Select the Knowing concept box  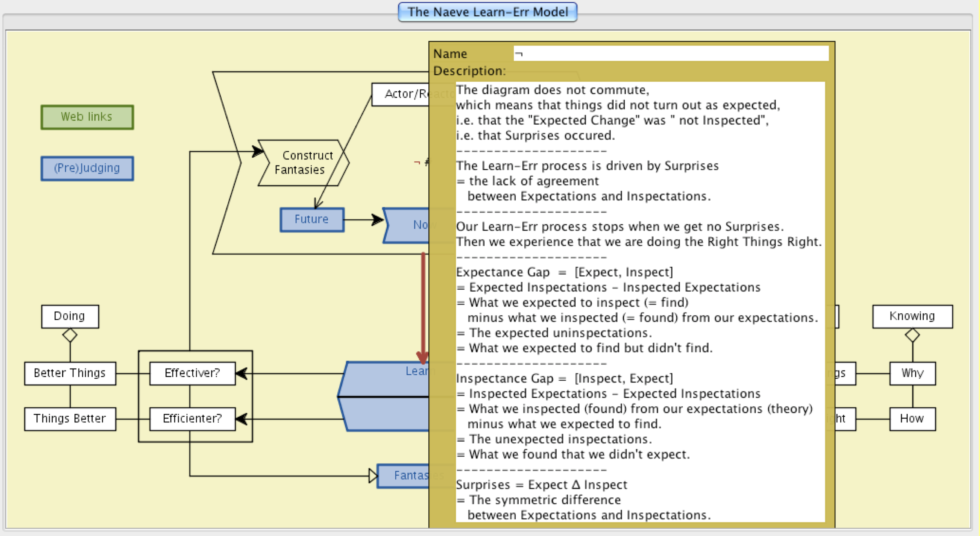point(912,316)
